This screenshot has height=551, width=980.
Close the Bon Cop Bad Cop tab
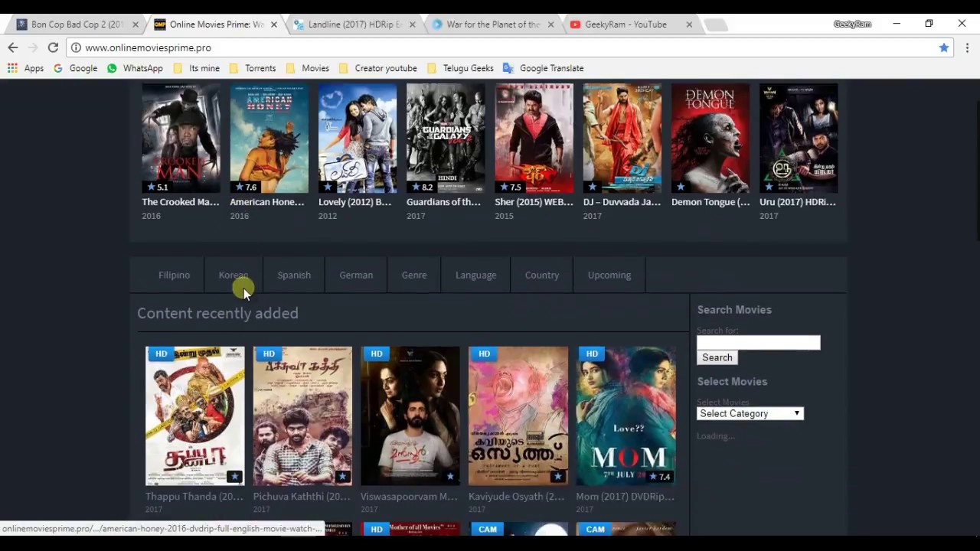pyautogui.click(x=136, y=24)
